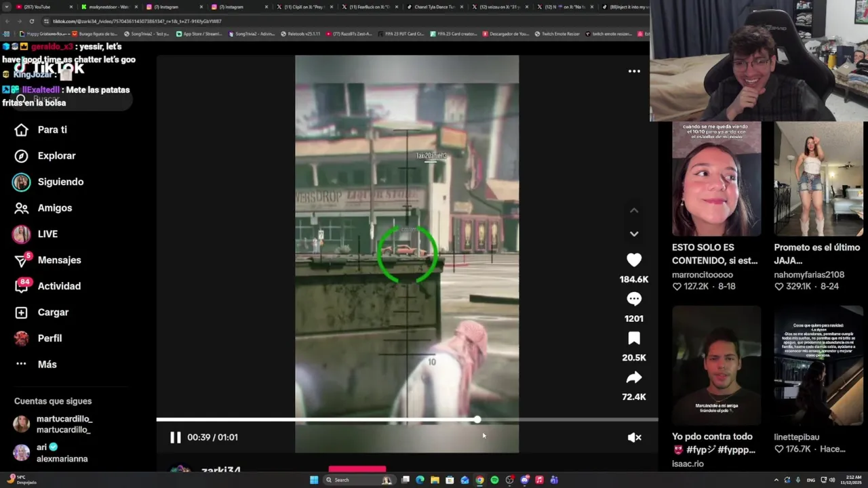
Task: Open the Amigos section
Action: pyautogui.click(x=44, y=208)
